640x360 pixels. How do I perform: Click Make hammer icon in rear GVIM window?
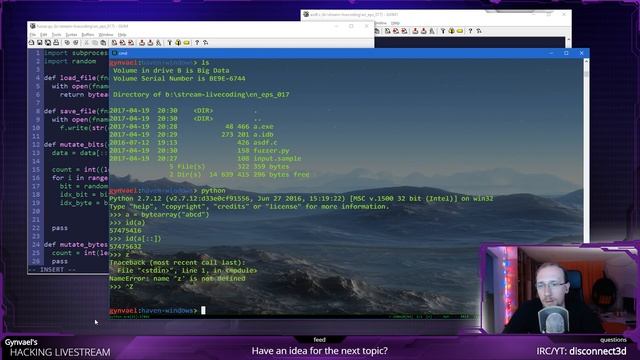(x=443, y=31)
